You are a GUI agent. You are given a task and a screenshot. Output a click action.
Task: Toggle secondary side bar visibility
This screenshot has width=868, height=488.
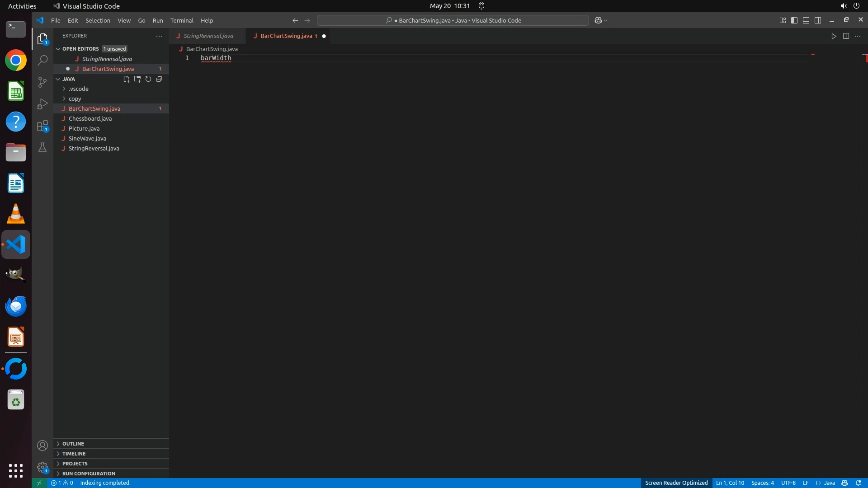818,20
